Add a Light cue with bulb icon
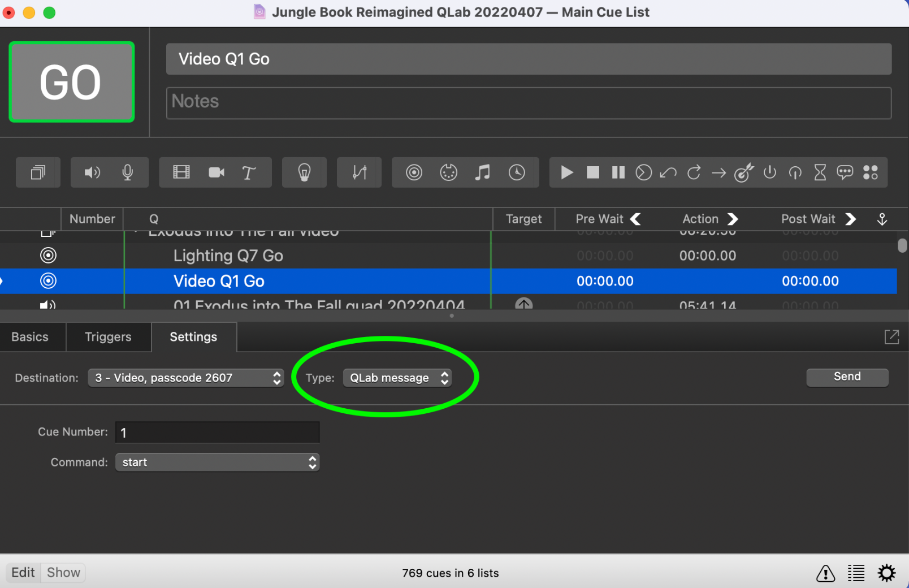This screenshot has height=588, width=909. 304,172
